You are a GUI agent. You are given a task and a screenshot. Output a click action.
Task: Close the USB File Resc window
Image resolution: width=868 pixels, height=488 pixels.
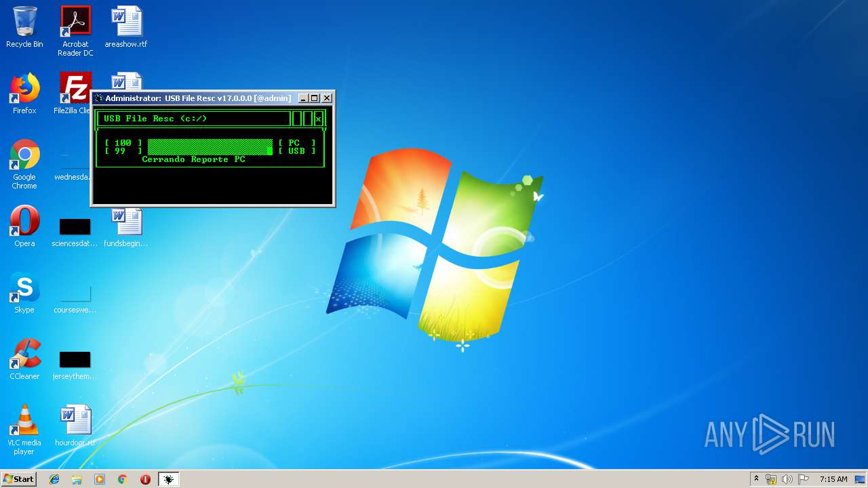327,98
